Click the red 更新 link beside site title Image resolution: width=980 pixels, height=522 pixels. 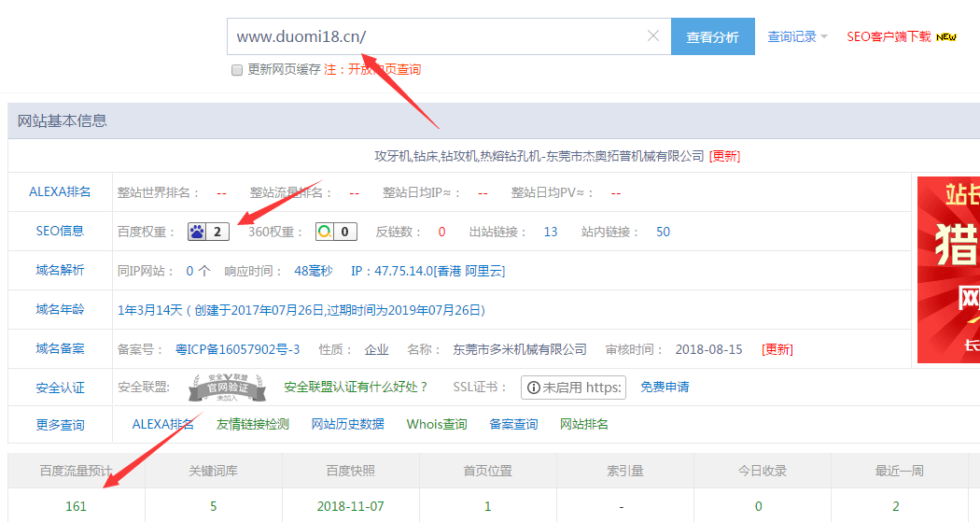click(x=724, y=156)
